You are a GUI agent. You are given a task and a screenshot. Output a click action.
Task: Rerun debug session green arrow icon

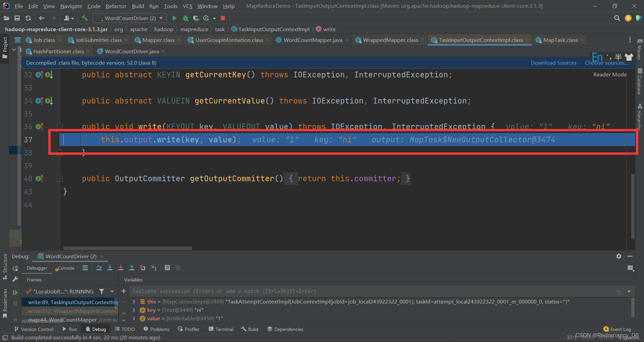pos(15,268)
